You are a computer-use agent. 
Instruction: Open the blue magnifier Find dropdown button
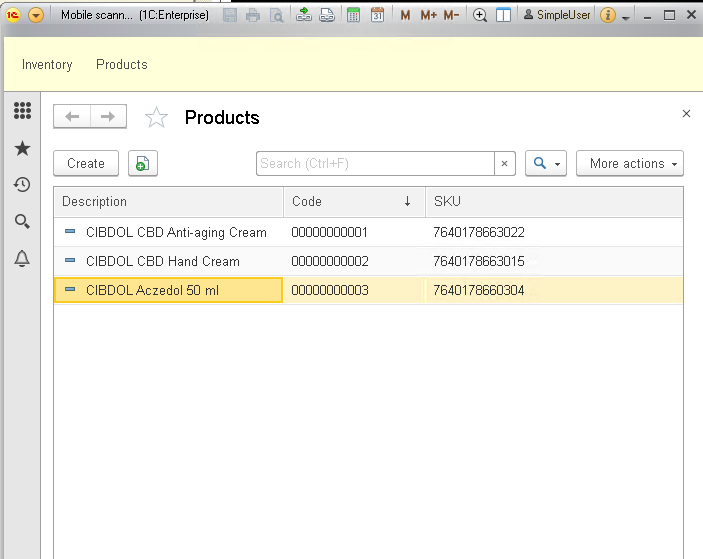coord(546,163)
